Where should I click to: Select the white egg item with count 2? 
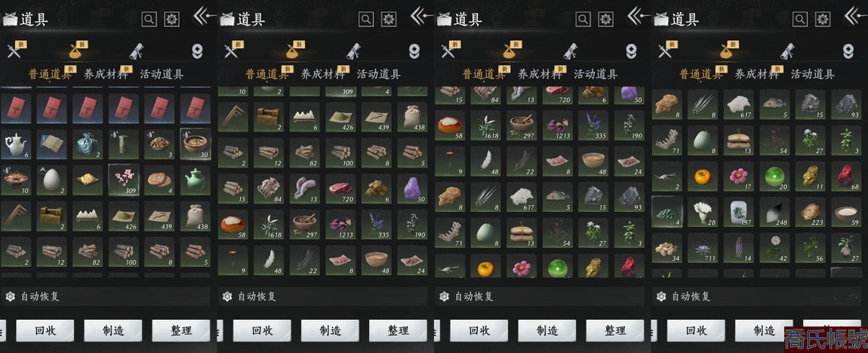(51, 180)
